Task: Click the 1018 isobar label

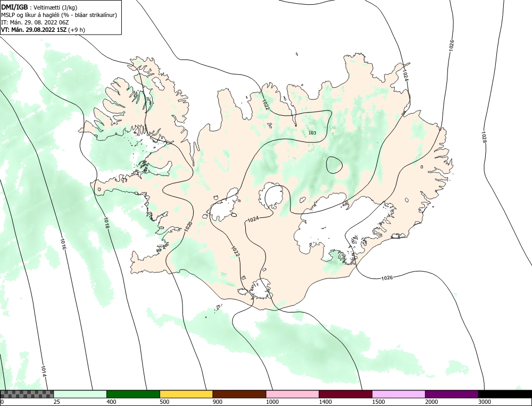Action: coord(107,223)
